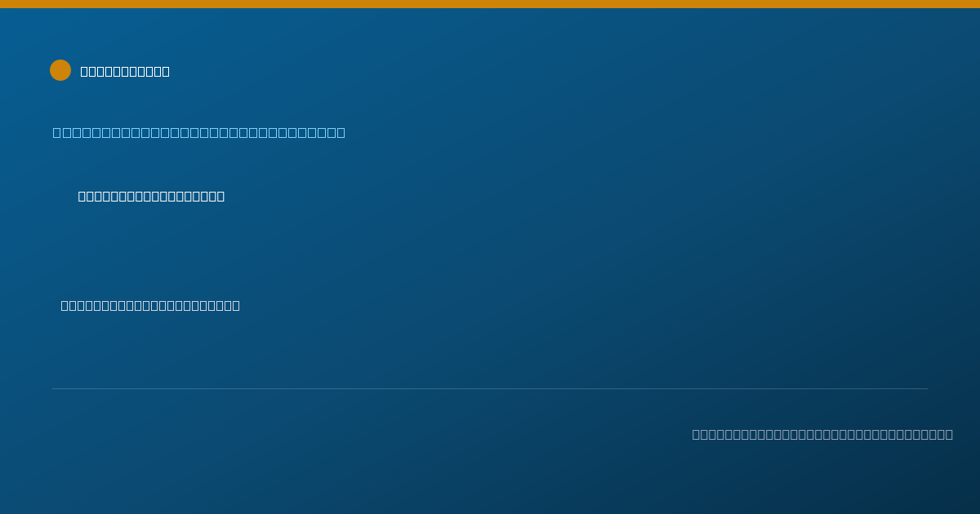Click the gray footer text at bottom right

(x=822, y=434)
